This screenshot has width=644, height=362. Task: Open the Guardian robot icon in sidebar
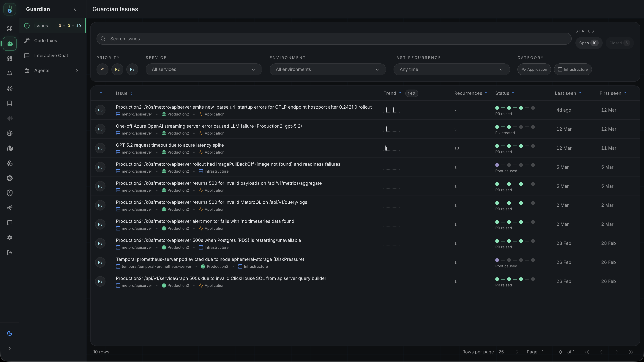pyautogui.click(x=10, y=44)
